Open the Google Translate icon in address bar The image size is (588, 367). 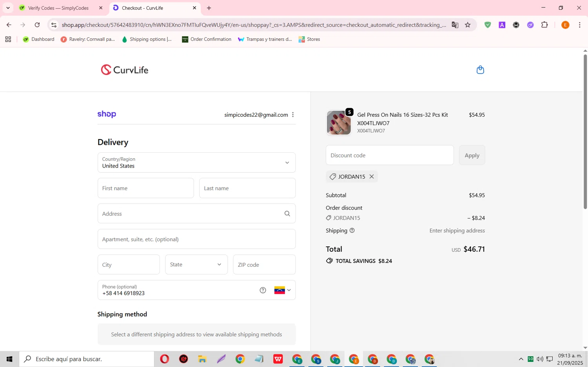pyautogui.click(x=455, y=25)
